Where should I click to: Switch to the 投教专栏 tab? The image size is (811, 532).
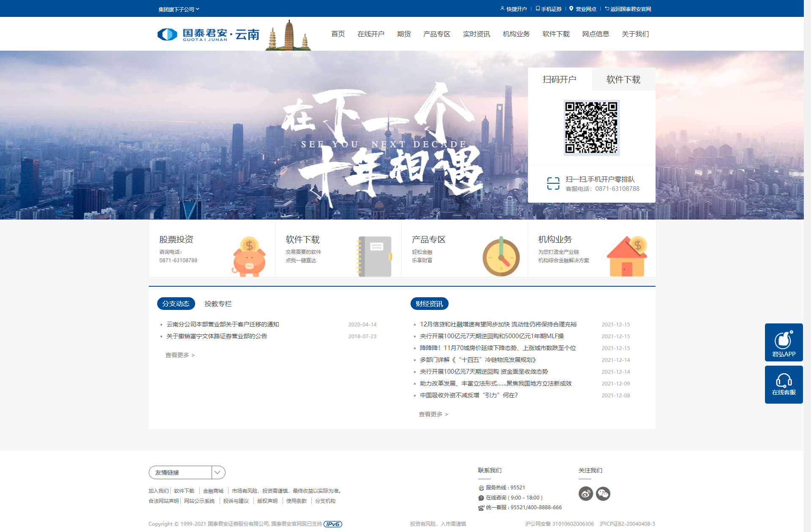point(218,304)
